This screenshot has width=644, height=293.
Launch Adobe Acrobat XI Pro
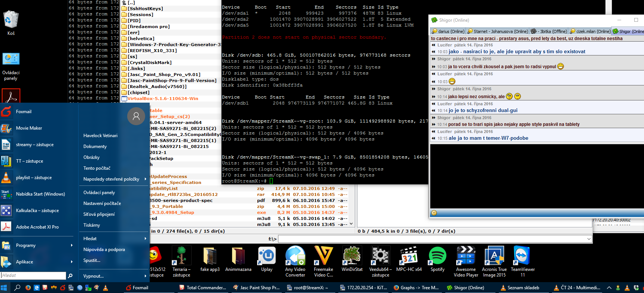pos(37,227)
